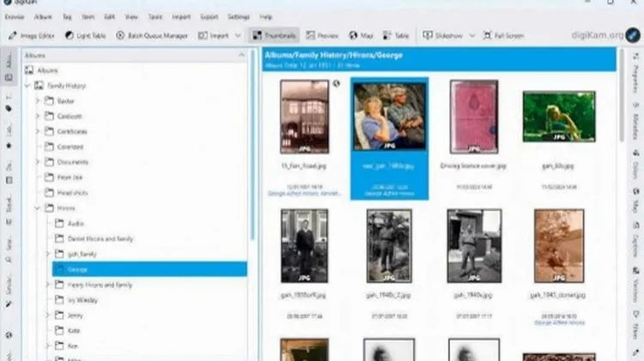Select the Certificates album folder
This screenshot has height=361, width=644.
coord(72,131)
